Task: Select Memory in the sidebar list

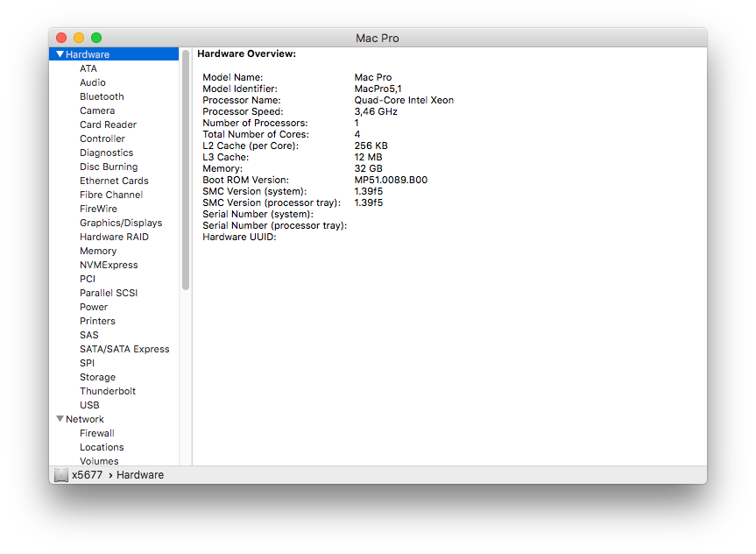Action: click(x=98, y=251)
